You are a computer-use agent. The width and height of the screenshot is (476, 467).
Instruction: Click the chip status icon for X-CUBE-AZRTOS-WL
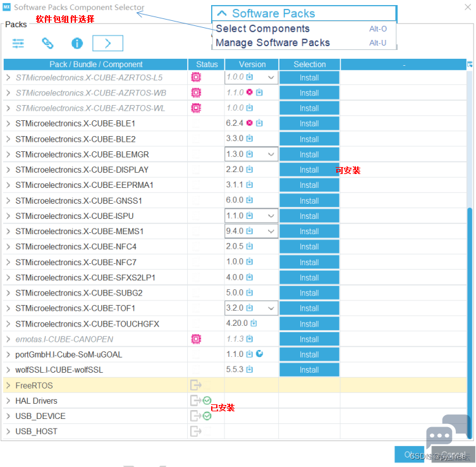pyautogui.click(x=196, y=108)
